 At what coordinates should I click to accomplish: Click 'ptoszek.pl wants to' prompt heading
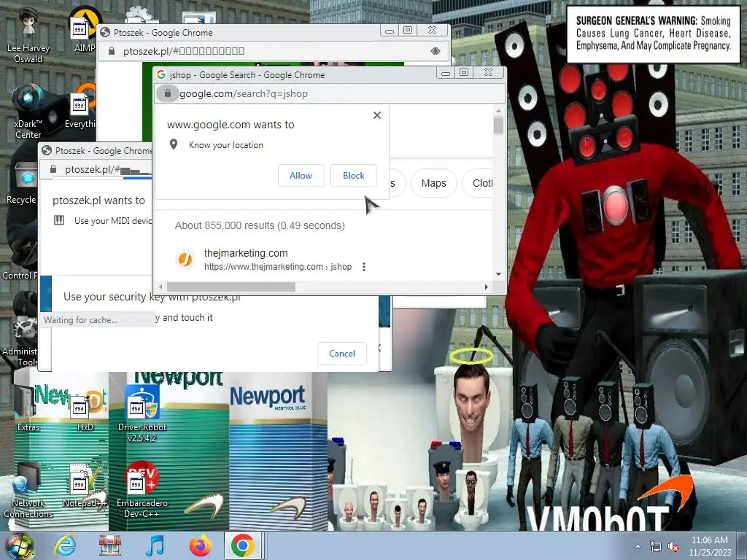(x=98, y=201)
